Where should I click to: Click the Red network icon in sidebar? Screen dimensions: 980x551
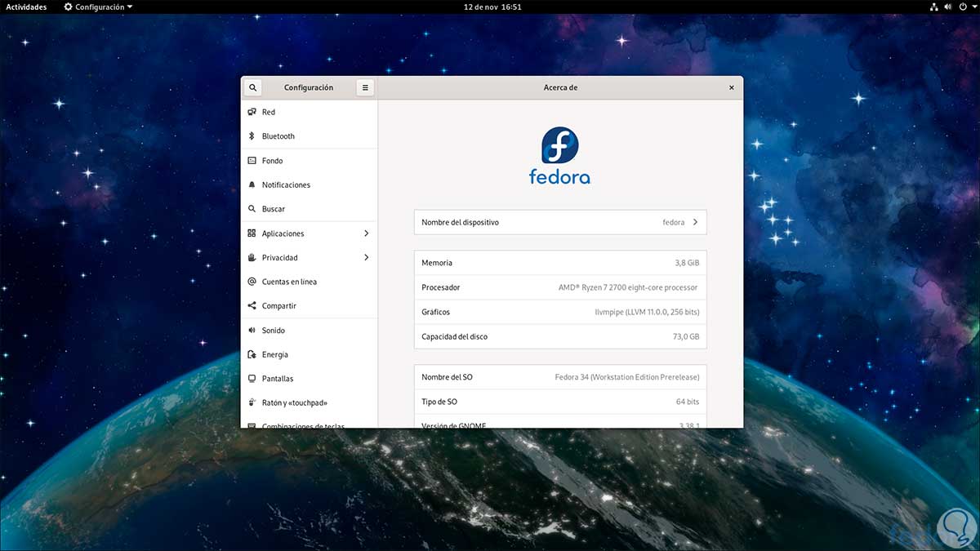pyautogui.click(x=252, y=112)
